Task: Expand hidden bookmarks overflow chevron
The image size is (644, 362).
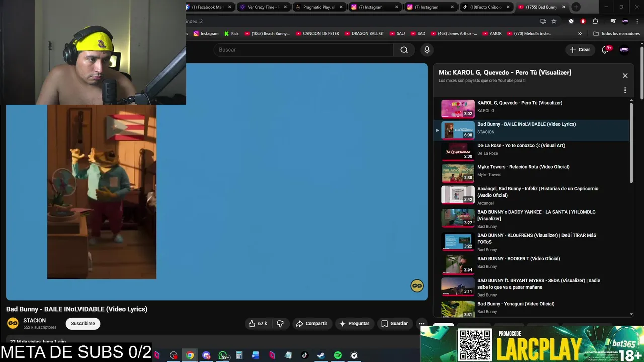Action: [580, 34]
